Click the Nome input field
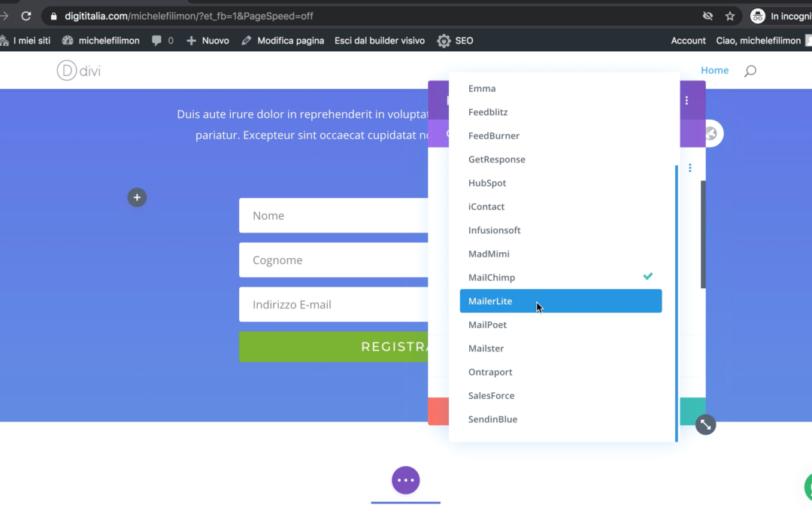Screen dimensions: 812x508 coord(334,215)
